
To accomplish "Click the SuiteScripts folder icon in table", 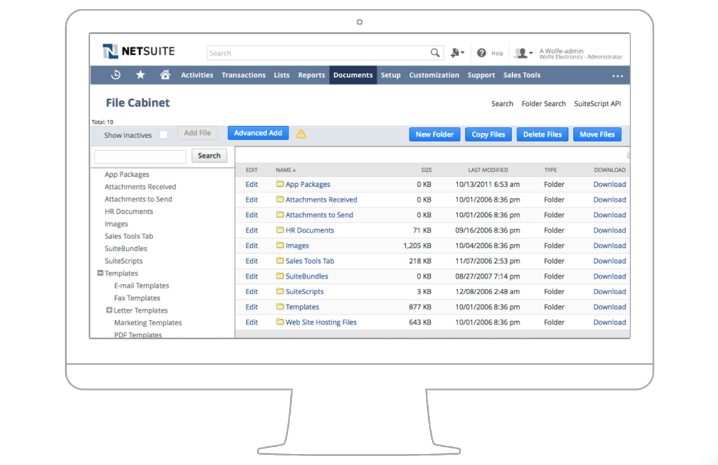I will [280, 291].
